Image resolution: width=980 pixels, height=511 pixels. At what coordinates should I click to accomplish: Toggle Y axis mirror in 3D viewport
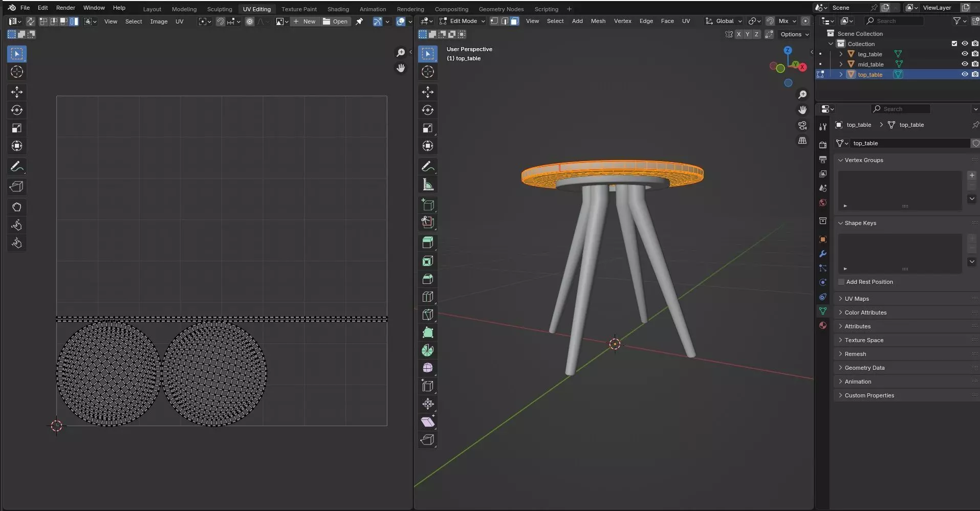click(747, 34)
